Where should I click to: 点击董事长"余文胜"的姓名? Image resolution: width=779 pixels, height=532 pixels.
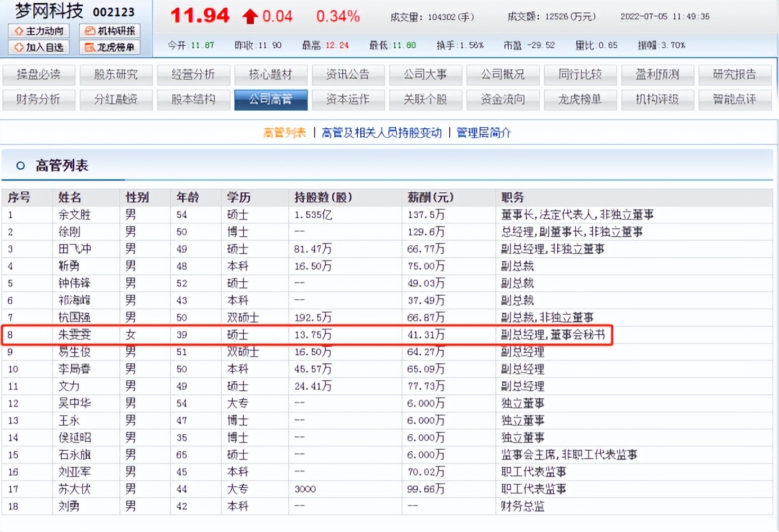[75, 214]
